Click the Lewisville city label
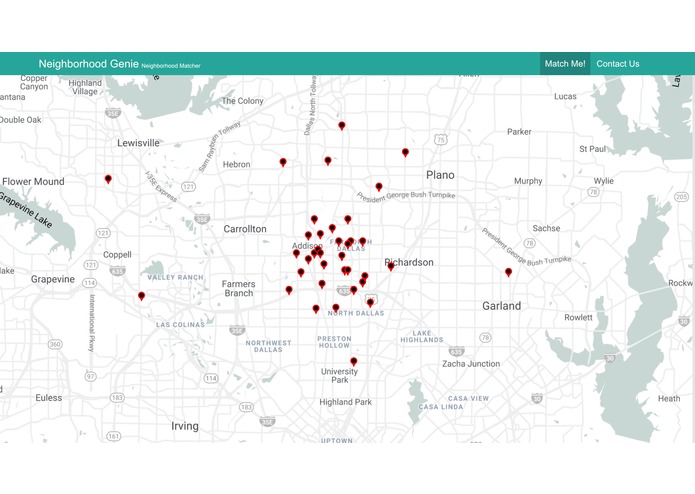Image resolution: width=695 pixels, height=494 pixels. click(x=138, y=143)
